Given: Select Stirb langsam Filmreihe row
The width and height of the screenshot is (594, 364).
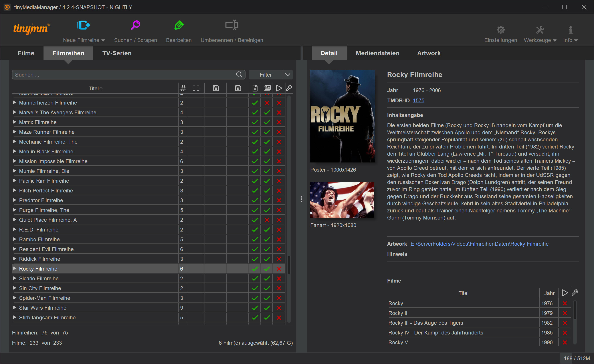Looking at the screenshot, I should (x=148, y=317).
